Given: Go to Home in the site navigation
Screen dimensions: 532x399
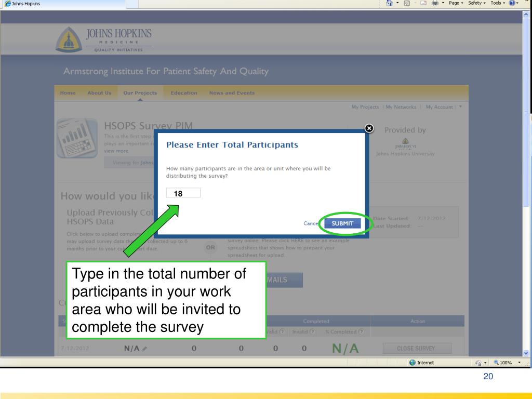Looking at the screenshot, I should click(68, 93).
